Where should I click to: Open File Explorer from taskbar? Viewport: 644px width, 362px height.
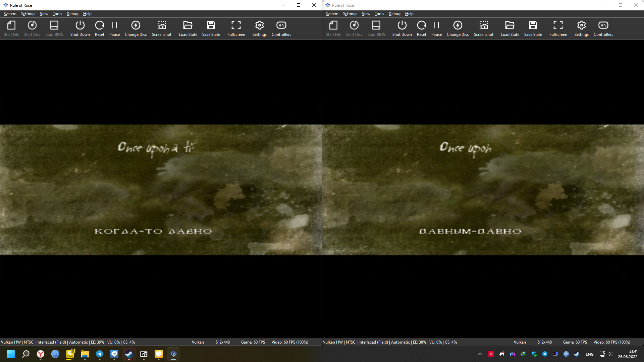click(85, 354)
